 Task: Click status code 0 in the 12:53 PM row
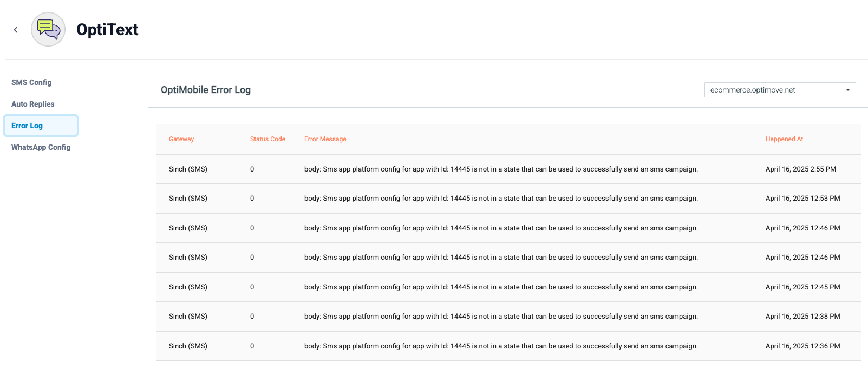[x=252, y=199]
